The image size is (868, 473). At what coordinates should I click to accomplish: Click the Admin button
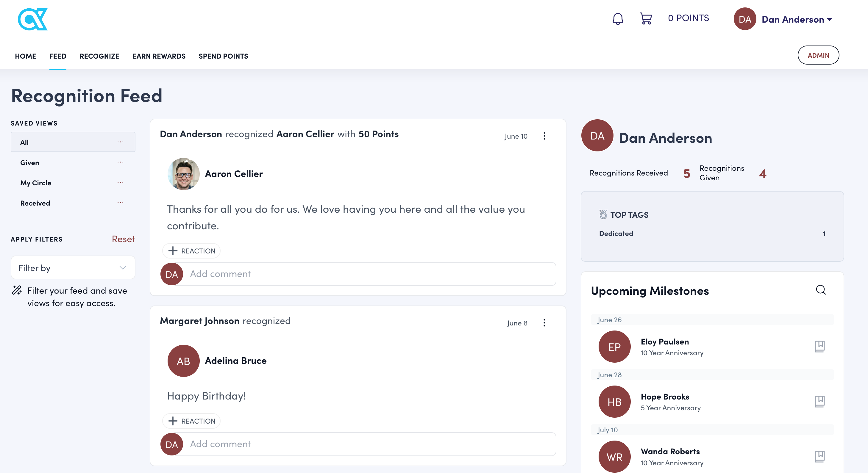coord(818,55)
